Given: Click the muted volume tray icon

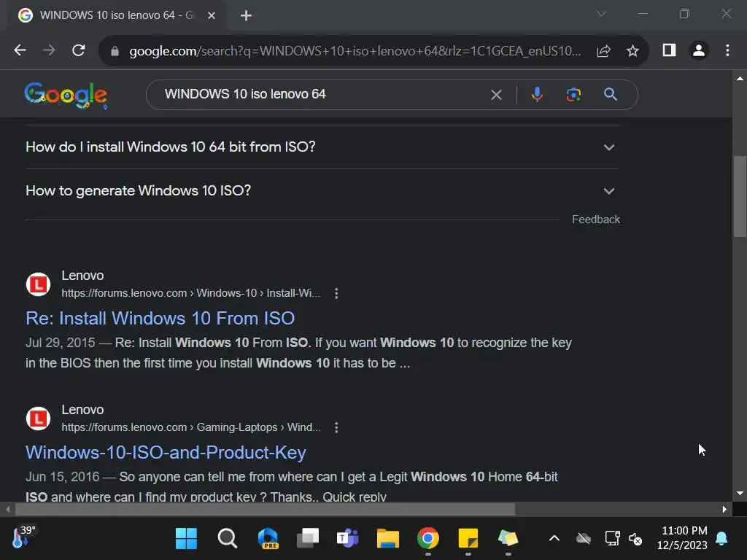Looking at the screenshot, I should coord(635,539).
